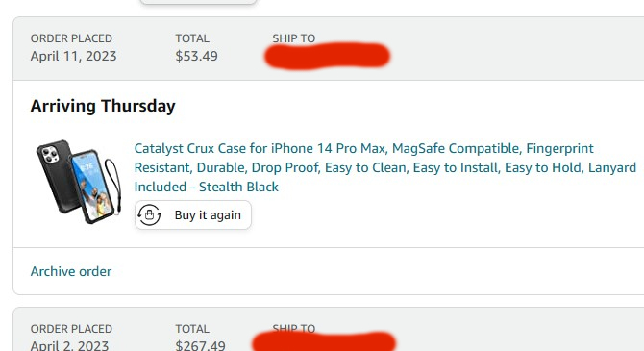Click the $267.49 order total
The height and width of the screenshot is (351, 644).
point(200,345)
